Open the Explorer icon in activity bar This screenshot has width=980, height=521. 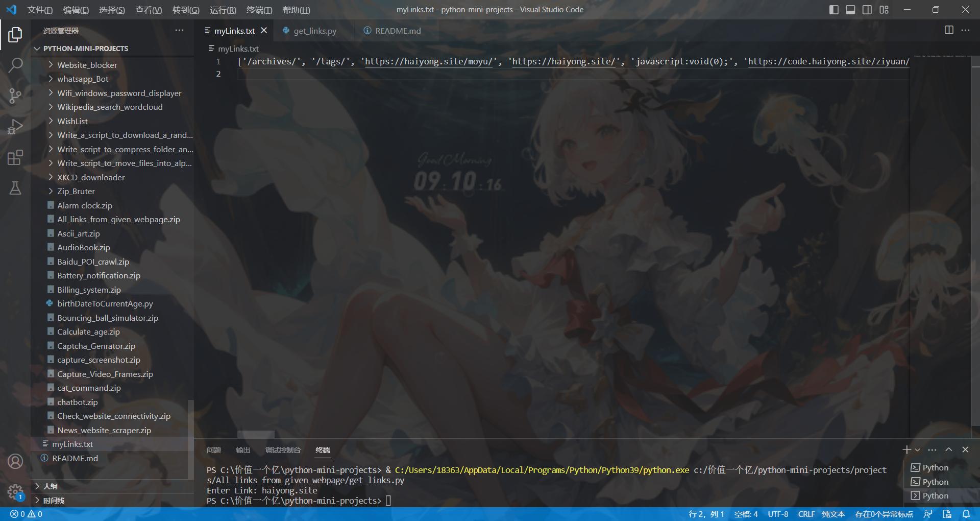[15, 35]
